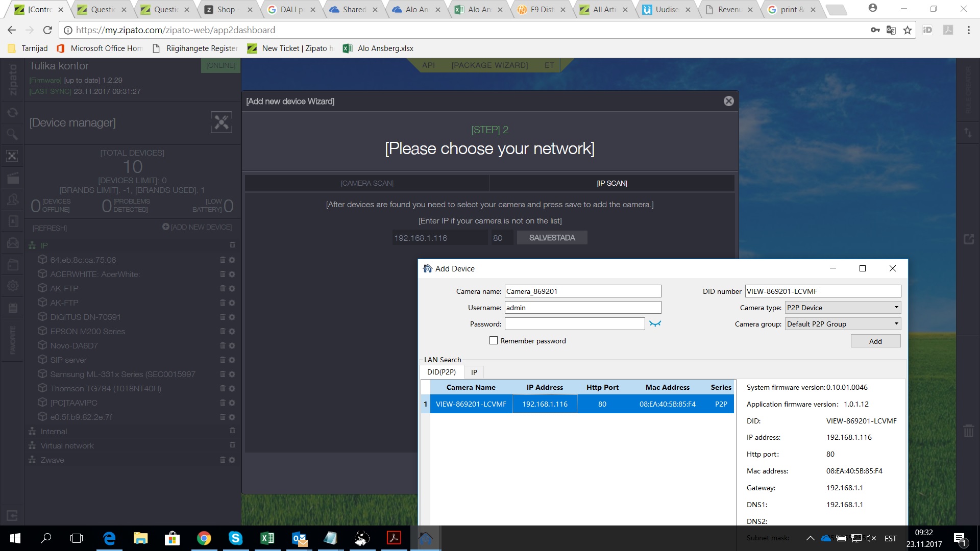Image resolution: width=980 pixels, height=551 pixels.
Task: Open Skype from the taskbar
Action: [235, 538]
